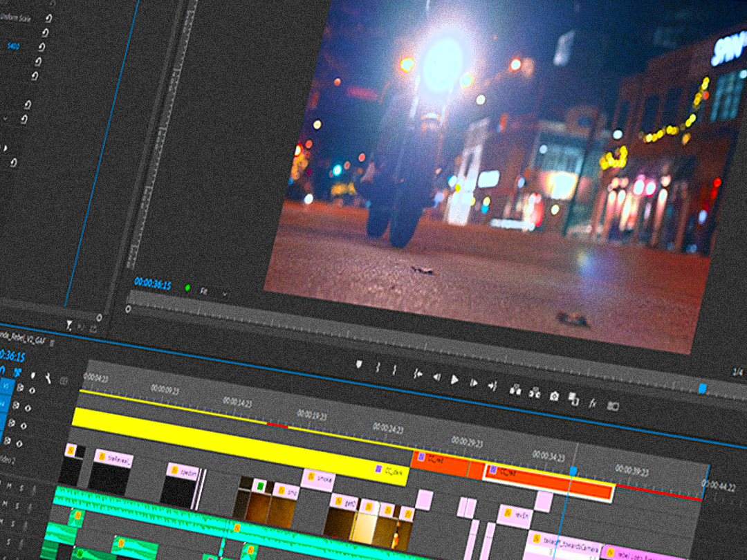Toggle the eye on topmost video track
Image resolution: width=747 pixels, height=560 pixels.
(x=32, y=391)
